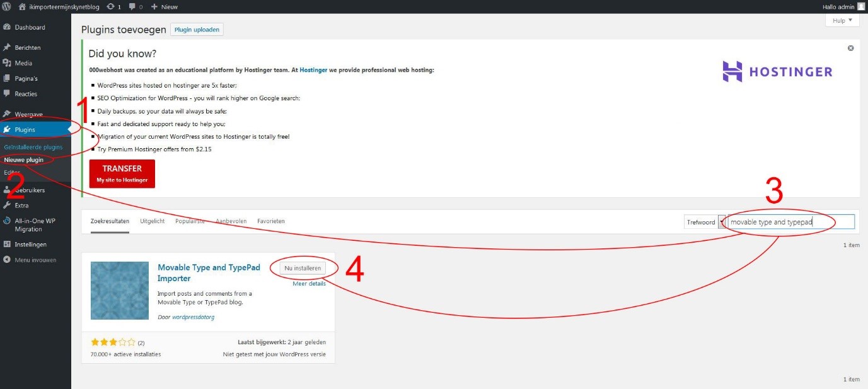Open the site home icon ikimporteermijnskynetblog
This screenshot has width=868, height=389.
point(22,6)
